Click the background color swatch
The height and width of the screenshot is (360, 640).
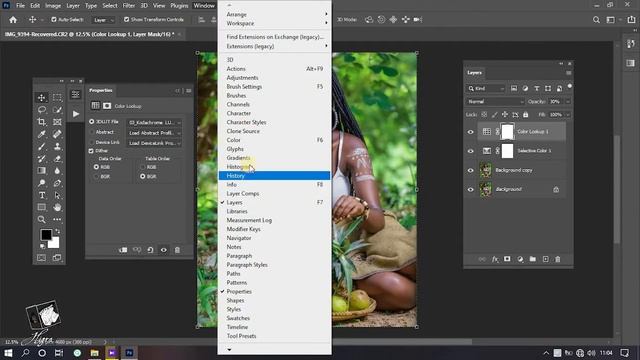pyautogui.click(x=54, y=243)
